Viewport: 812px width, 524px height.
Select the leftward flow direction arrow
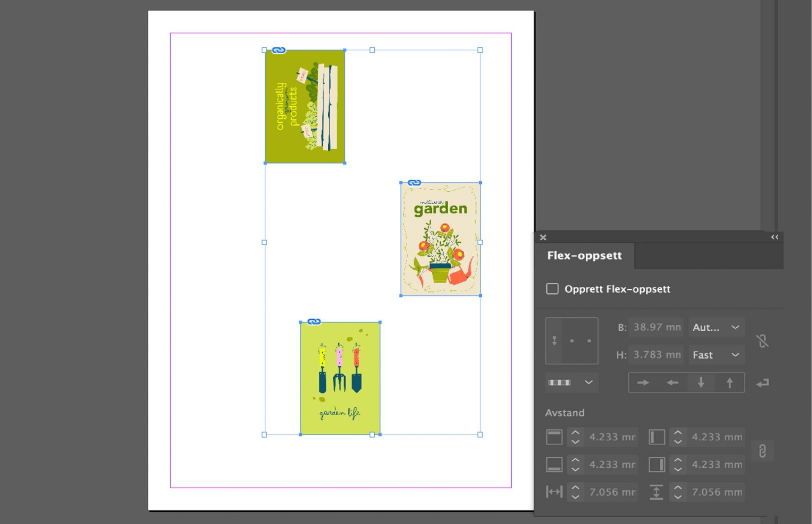tap(672, 383)
